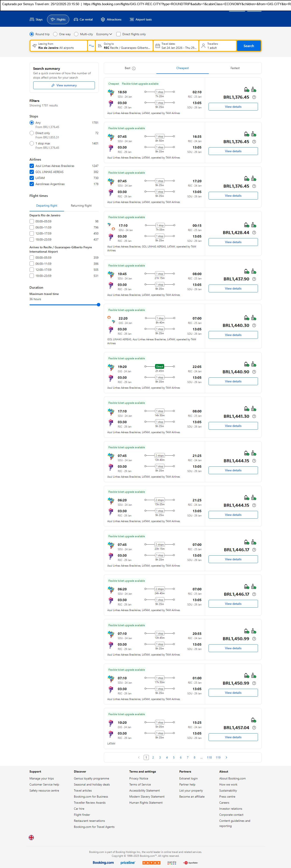Click the View summary button
The height and width of the screenshot is (868, 291).
[x=64, y=85]
